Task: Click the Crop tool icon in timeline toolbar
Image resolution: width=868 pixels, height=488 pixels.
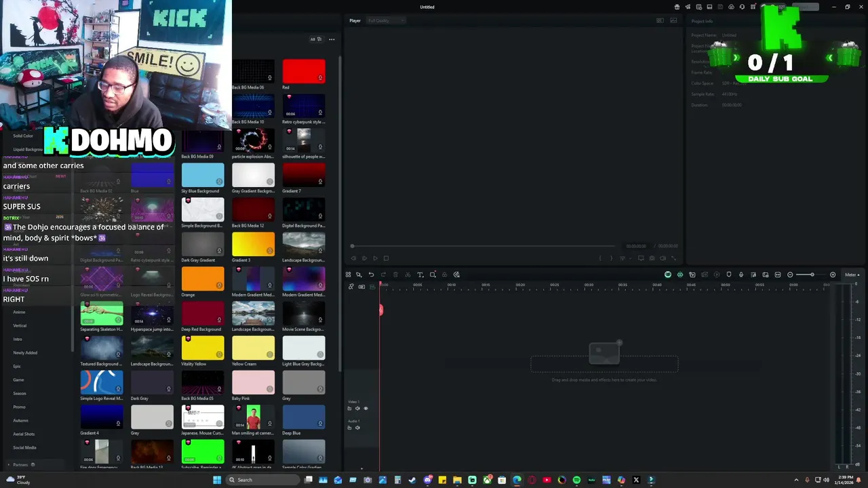Action: click(433, 274)
